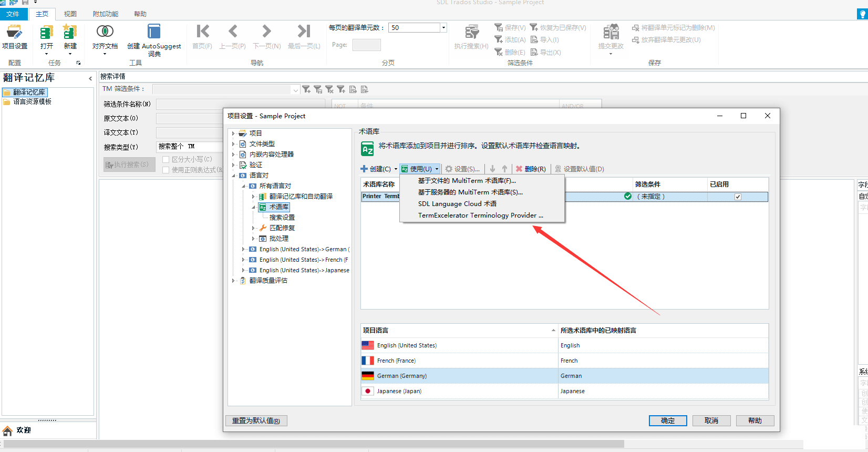Toggle 使用正则表达式 checkbox
Screen dimensions: 868x452
tap(166, 170)
